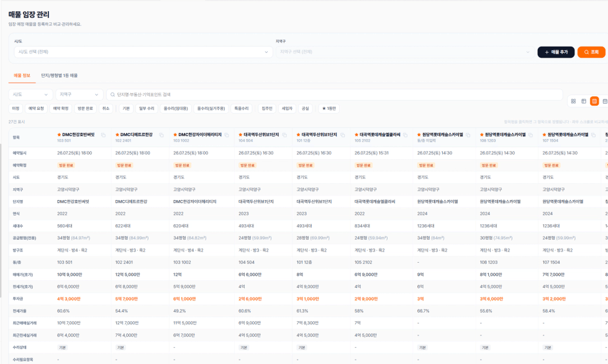Viewport: 608px width, 364px height.
Task: Click the 매물 추가 button
Action: coord(556,52)
